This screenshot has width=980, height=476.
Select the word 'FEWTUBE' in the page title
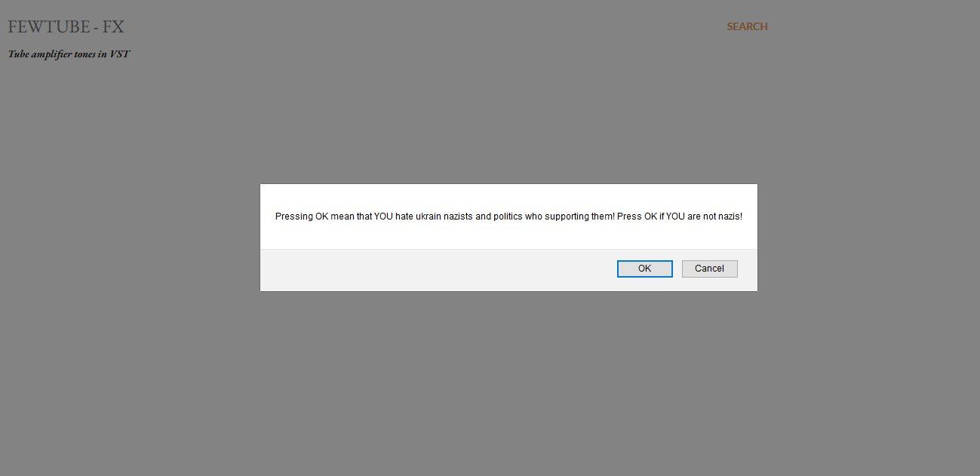click(x=51, y=27)
